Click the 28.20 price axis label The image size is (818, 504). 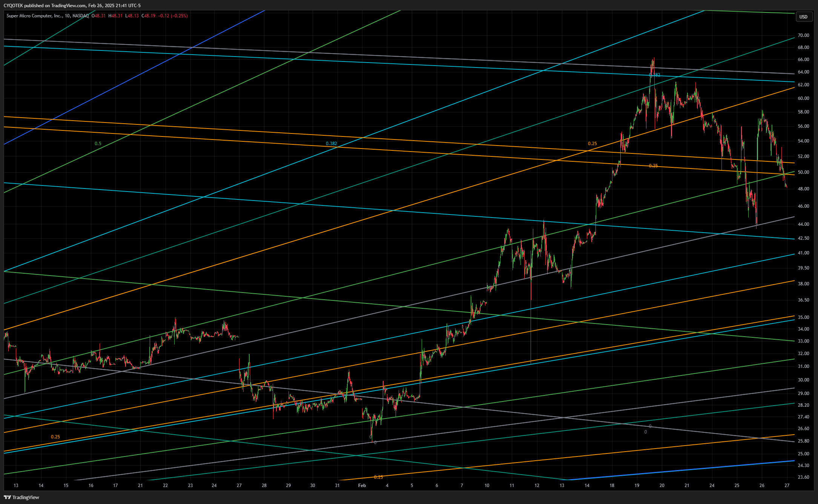pyautogui.click(x=803, y=405)
